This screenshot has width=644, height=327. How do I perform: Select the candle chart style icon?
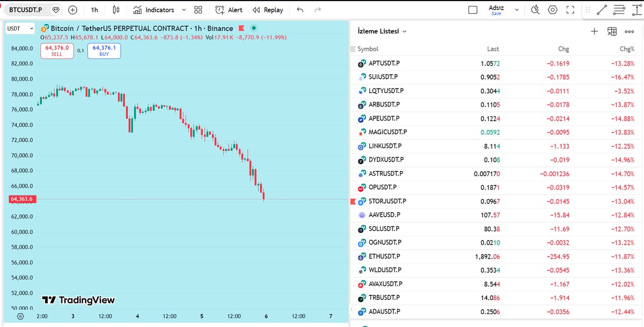pyautogui.click(x=116, y=10)
